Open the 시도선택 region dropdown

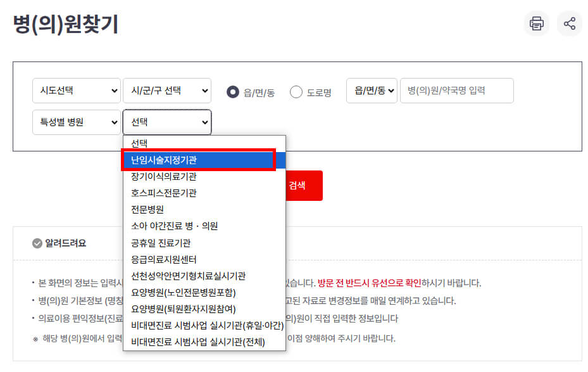(x=76, y=91)
